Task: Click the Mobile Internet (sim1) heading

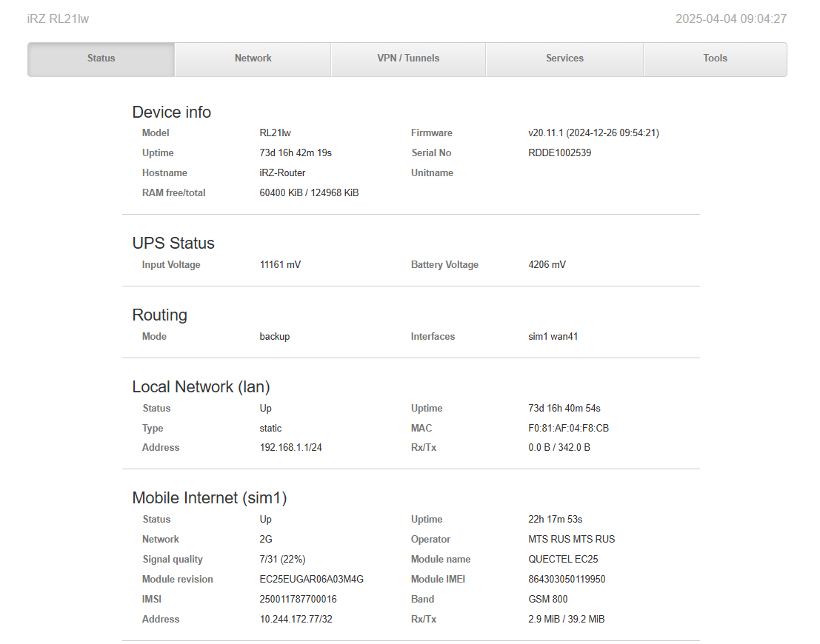Action: [x=209, y=498]
